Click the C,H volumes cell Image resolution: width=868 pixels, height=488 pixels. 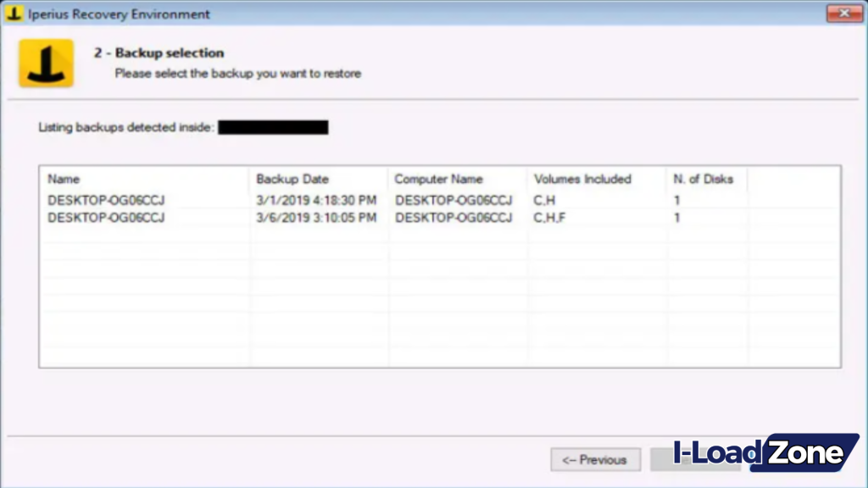pyautogui.click(x=544, y=200)
